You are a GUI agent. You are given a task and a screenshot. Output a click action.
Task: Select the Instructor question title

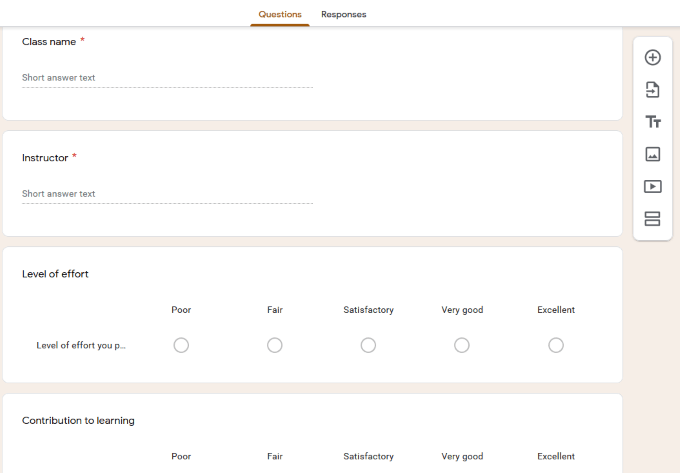[x=45, y=158]
